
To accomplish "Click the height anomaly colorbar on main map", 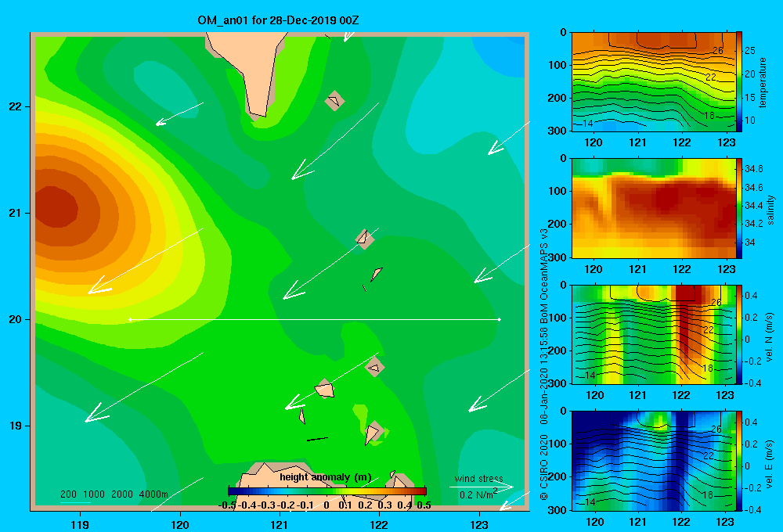I will (x=327, y=491).
